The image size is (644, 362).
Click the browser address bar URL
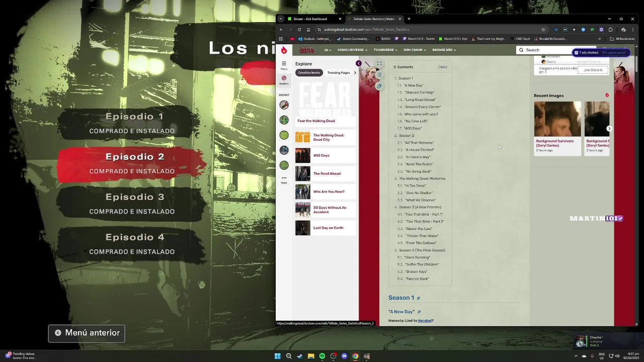pos(366,30)
